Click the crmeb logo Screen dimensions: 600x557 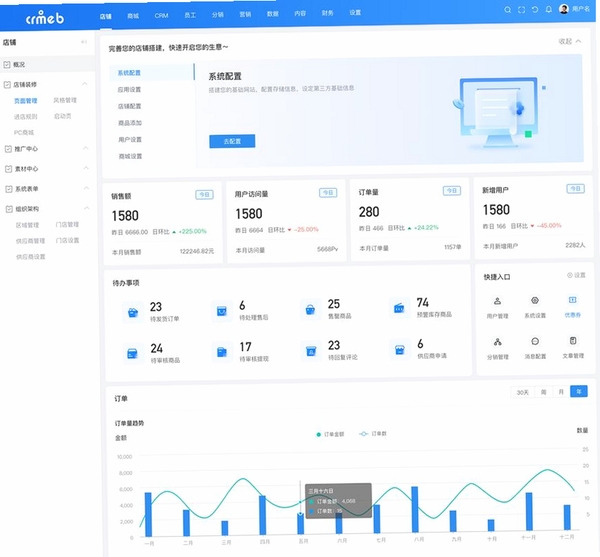point(45,18)
